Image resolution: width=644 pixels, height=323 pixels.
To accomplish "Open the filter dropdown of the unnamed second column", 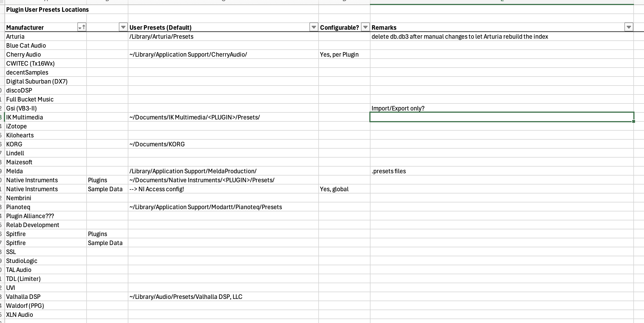I will tap(123, 27).
